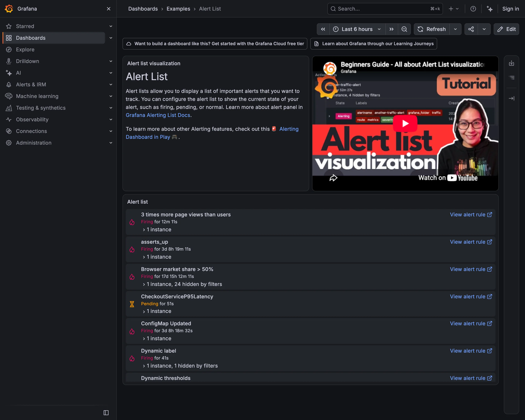The height and width of the screenshot is (420, 525).
Task: Expand the Testing & synthetics chevron
Action: pos(111,108)
